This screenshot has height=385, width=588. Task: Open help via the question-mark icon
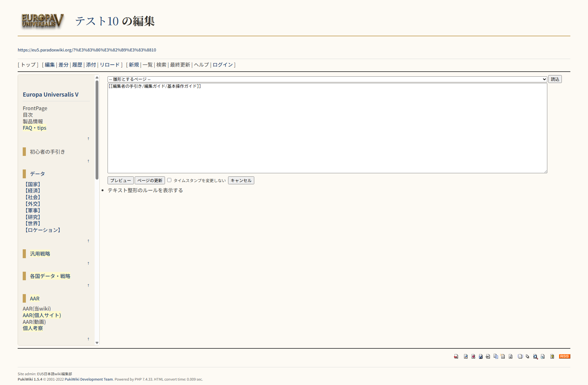[x=552, y=356]
